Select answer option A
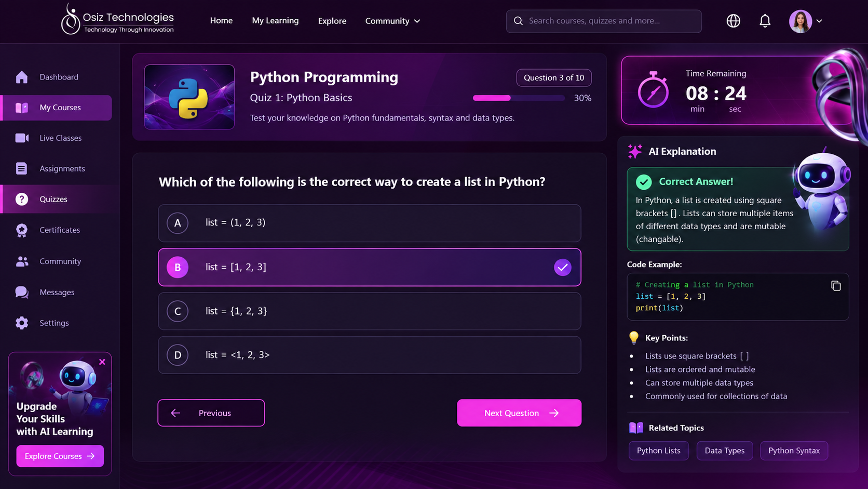Viewport: 868px width, 489px height. point(369,223)
